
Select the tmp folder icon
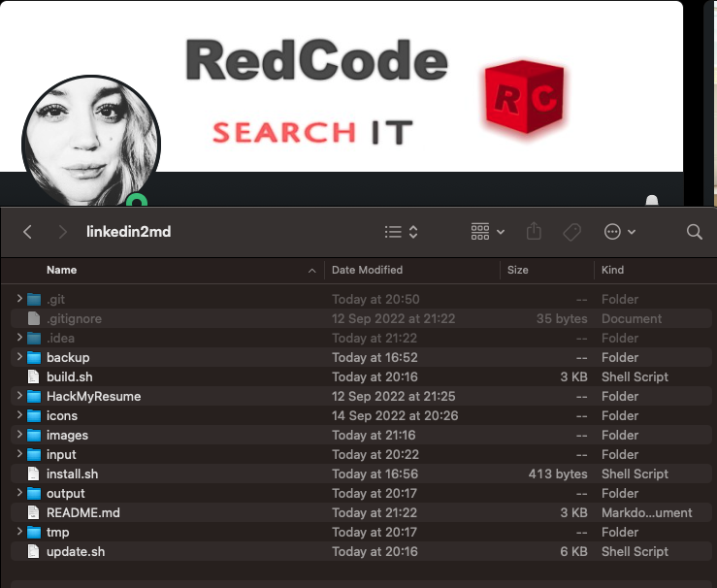(x=34, y=533)
